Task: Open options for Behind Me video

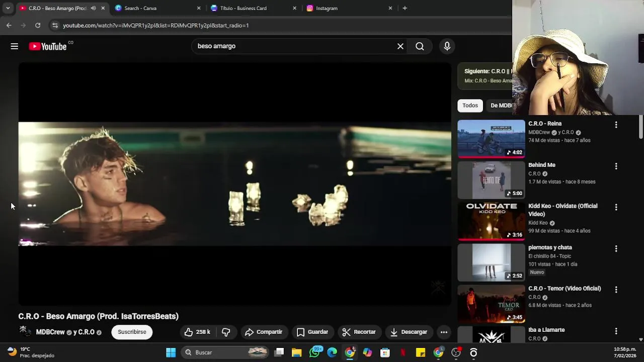Action: (x=616, y=166)
